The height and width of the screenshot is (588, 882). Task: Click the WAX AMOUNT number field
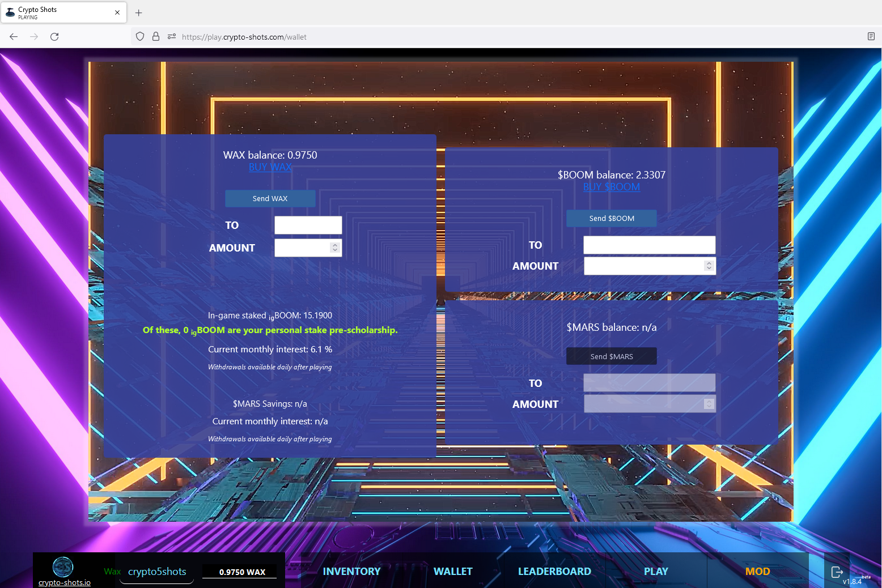[308, 248]
